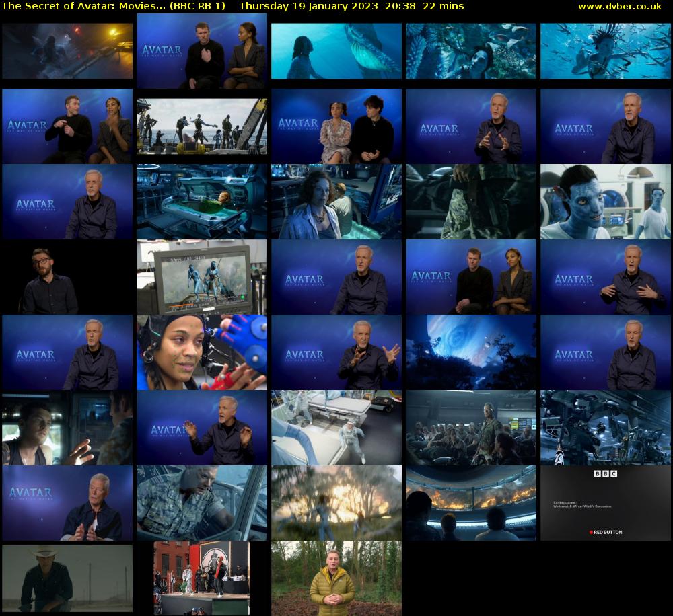Open the control room with fire view thumbnail
Screen dimensions: 673x616
pyautogui.click(x=471, y=503)
